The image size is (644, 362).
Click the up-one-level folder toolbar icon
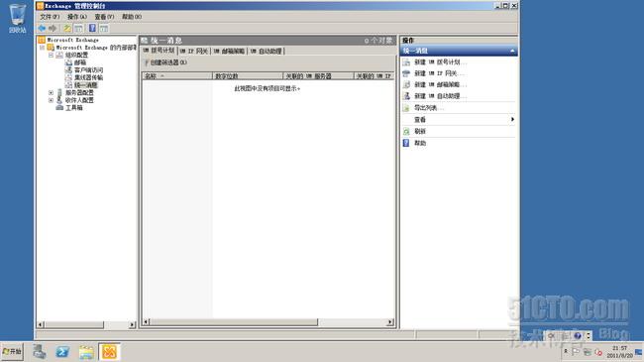point(67,28)
